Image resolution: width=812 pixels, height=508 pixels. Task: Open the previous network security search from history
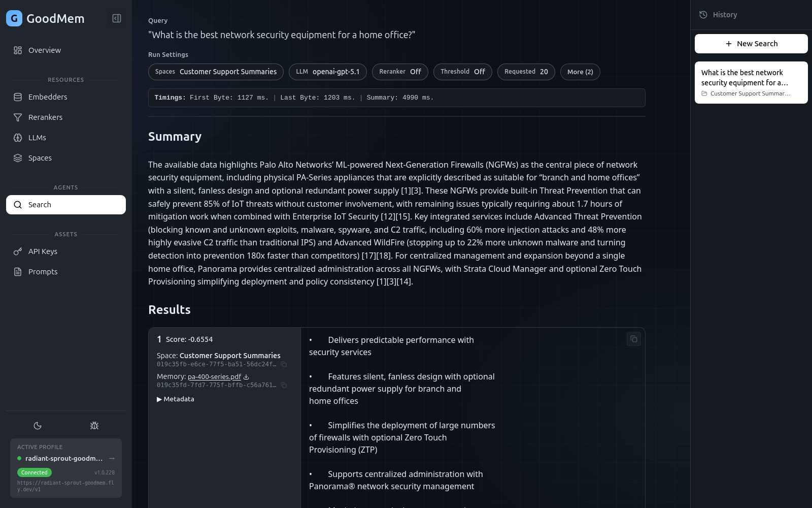[x=751, y=82]
